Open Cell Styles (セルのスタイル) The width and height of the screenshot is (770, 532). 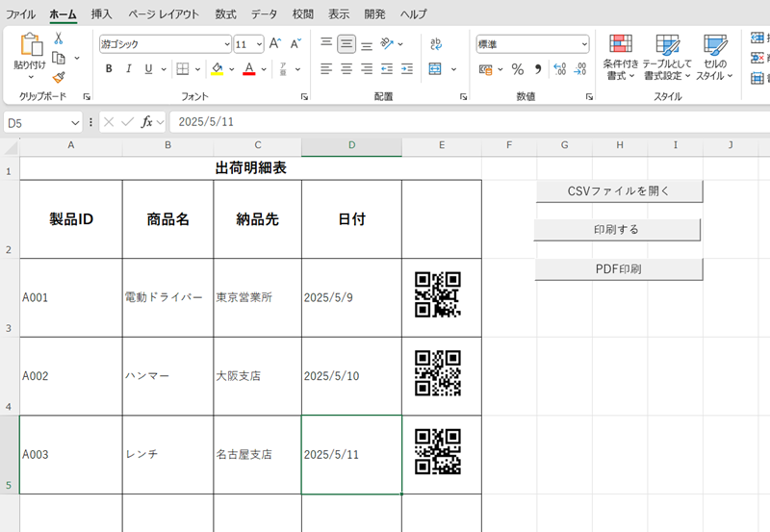714,57
